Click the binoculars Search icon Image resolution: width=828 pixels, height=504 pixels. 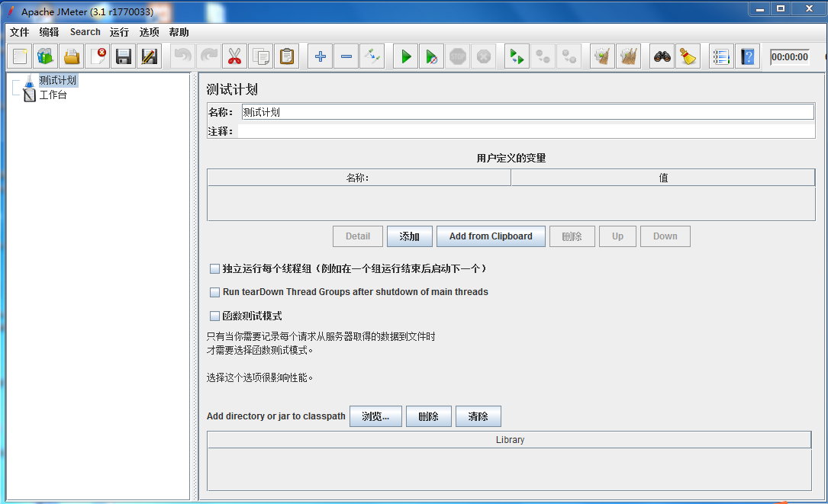(662, 56)
